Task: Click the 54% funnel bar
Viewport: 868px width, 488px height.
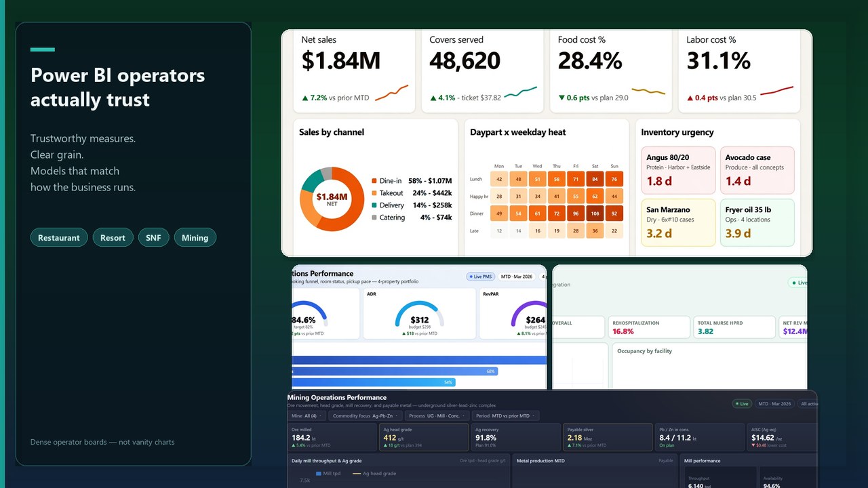Action: (x=373, y=382)
